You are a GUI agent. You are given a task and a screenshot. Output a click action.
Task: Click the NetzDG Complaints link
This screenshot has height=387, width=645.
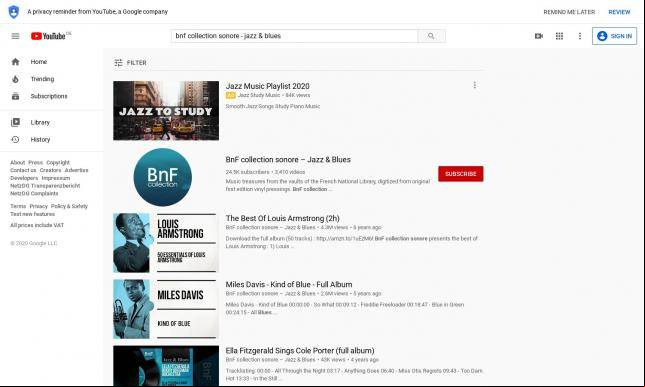(34, 194)
